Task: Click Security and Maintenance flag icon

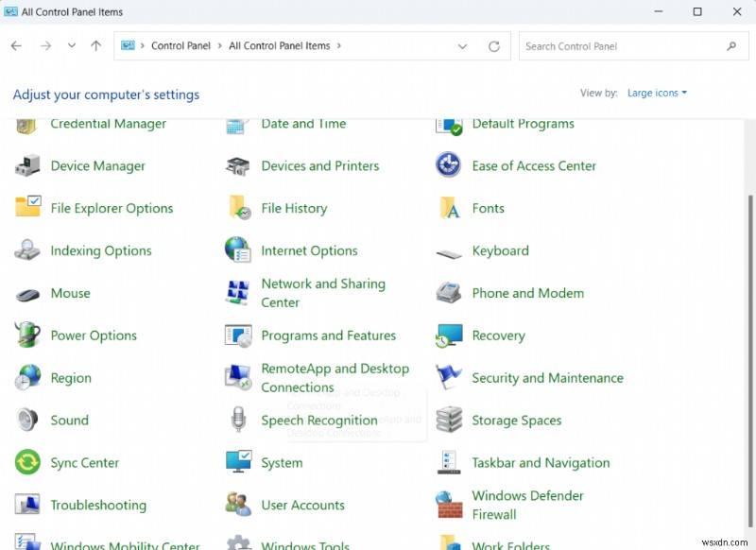Action: [449, 377]
